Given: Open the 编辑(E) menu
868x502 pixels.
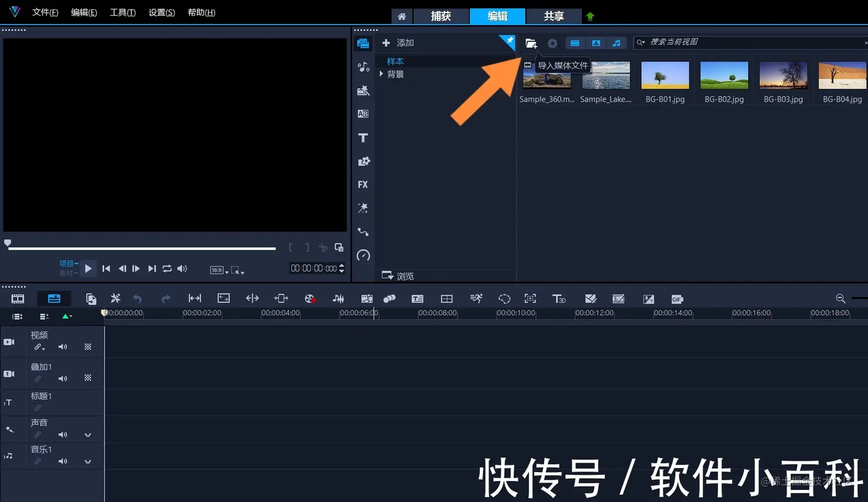Looking at the screenshot, I should [84, 13].
